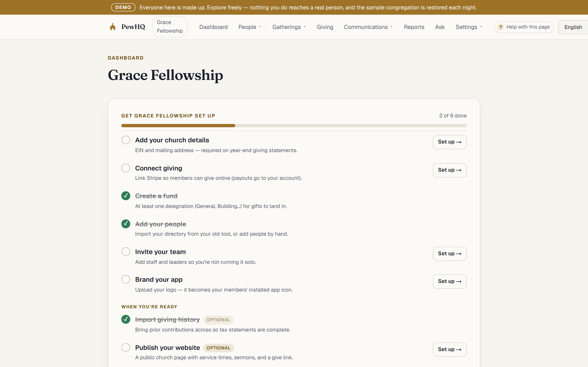
Task: Click Set up for Brand your app
Action: click(450, 281)
